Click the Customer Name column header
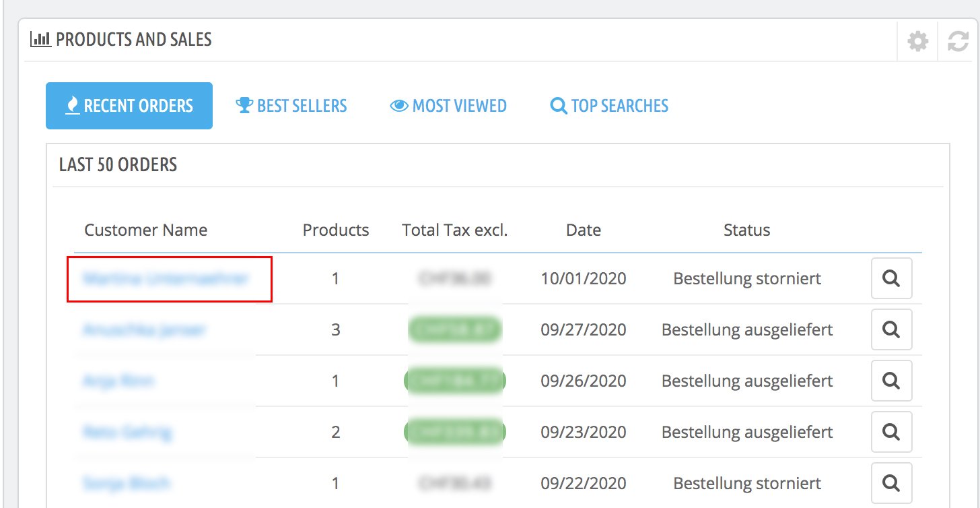 (145, 230)
